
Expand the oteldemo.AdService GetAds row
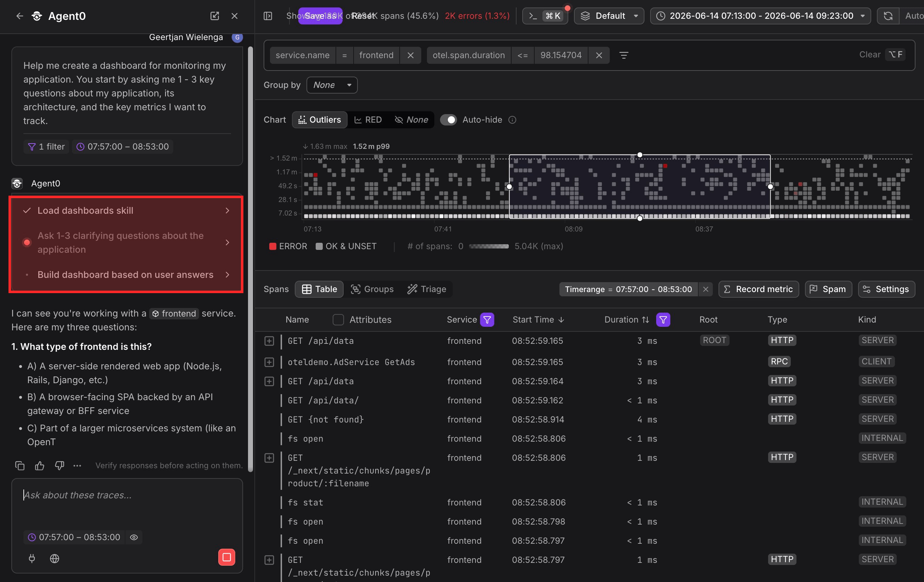[269, 362]
